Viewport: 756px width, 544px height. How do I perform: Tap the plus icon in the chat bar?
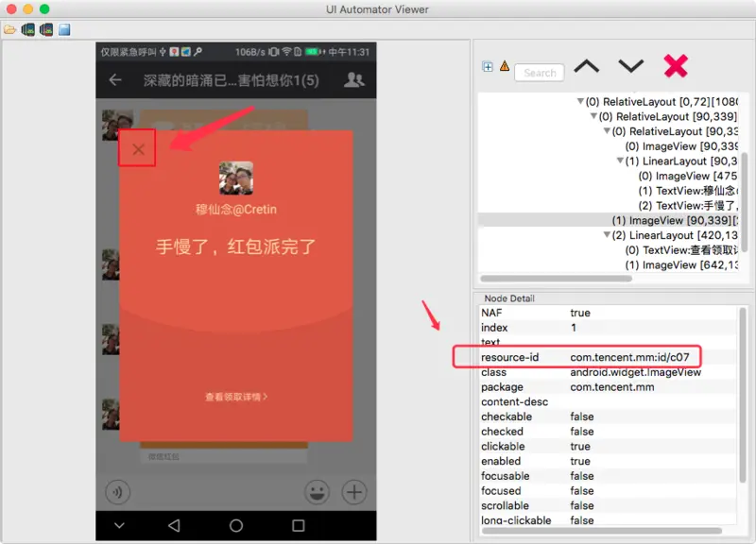click(354, 492)
